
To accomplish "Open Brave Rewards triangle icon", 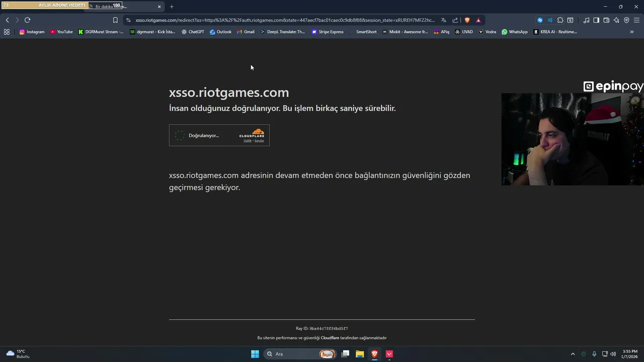I will pos(478,20).
